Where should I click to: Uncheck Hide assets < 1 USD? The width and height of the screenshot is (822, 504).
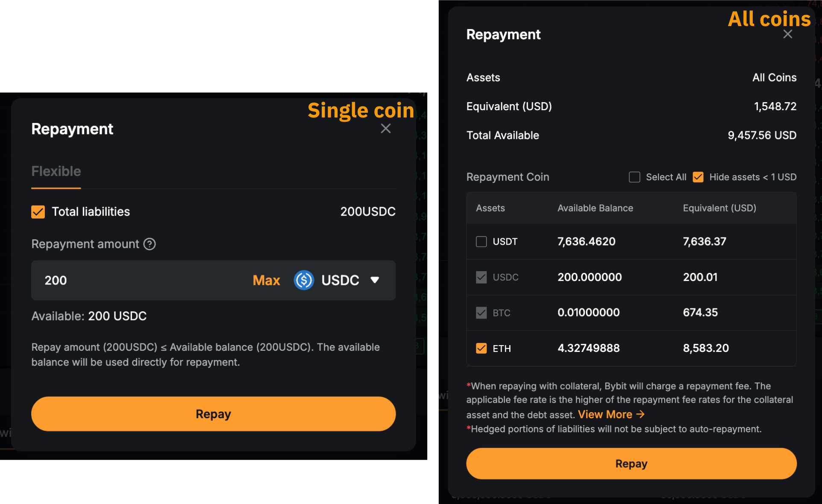pos(698,177)
